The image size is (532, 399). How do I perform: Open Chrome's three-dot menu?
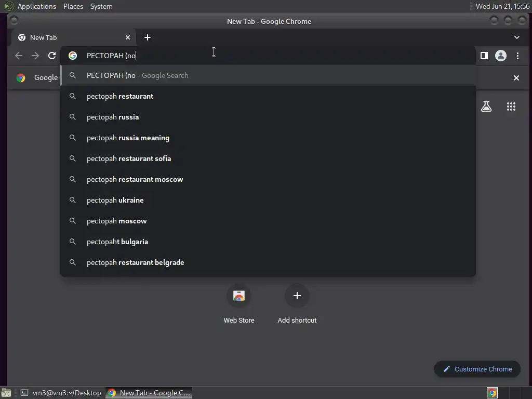click(x=517, y=56)
